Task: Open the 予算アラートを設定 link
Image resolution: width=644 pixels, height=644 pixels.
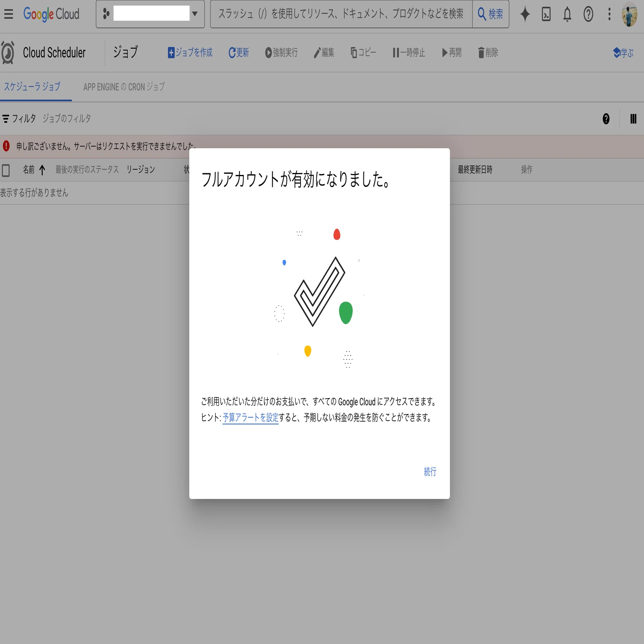Action: tap(250, 417)
